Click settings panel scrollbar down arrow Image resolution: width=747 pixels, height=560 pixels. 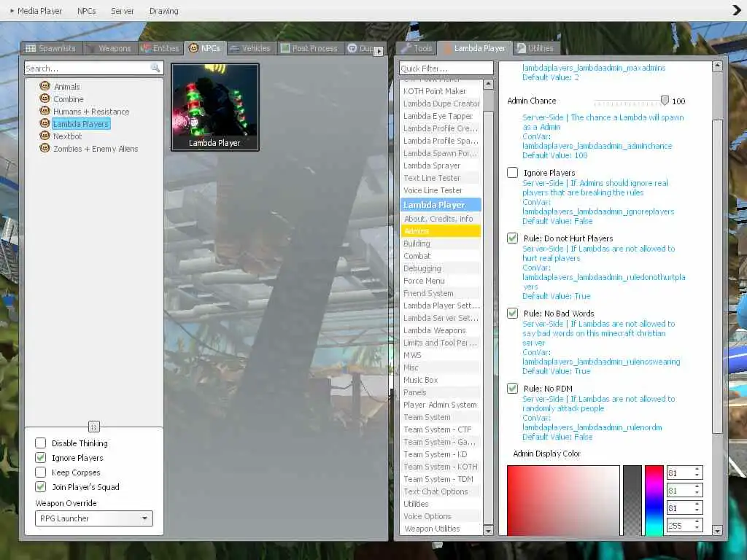[x=718, y=530]
